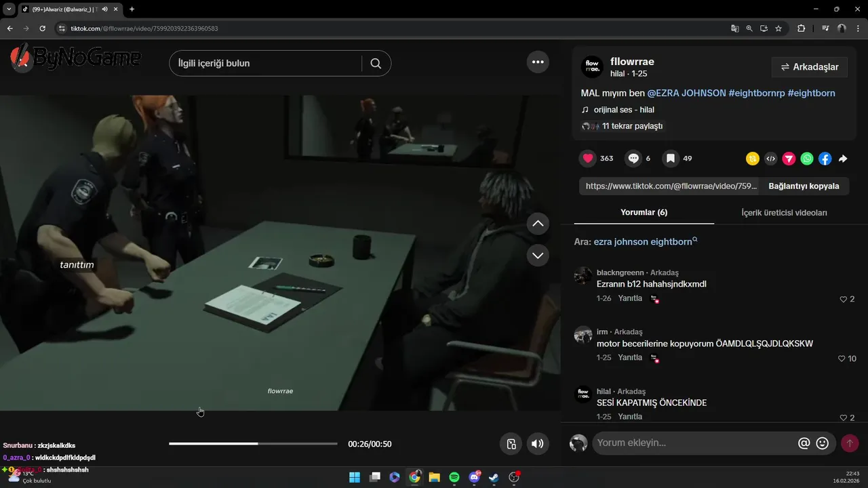This screenshot has height=488, width=868.
Task: Like irm's comment with 10 likes
Action: coord(842,359)
